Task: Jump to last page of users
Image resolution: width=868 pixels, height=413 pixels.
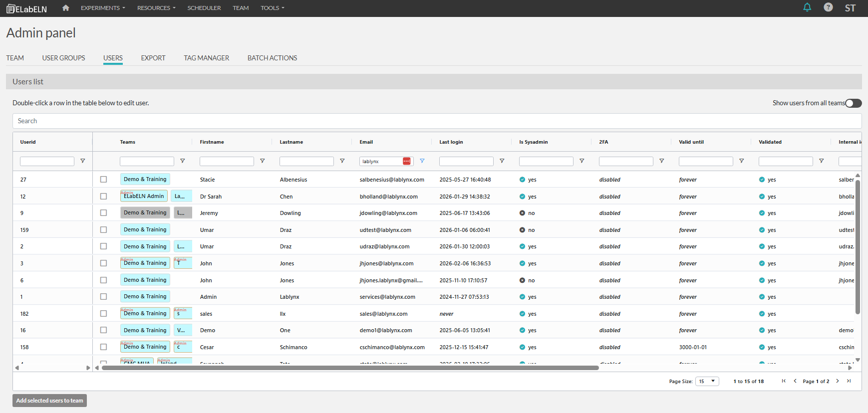Action: coord(849,381)
